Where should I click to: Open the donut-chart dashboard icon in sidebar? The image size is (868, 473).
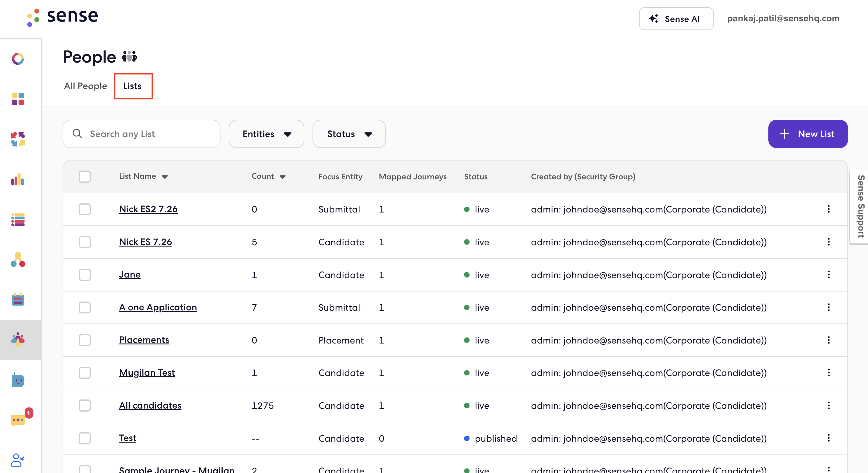coord(18,59)
